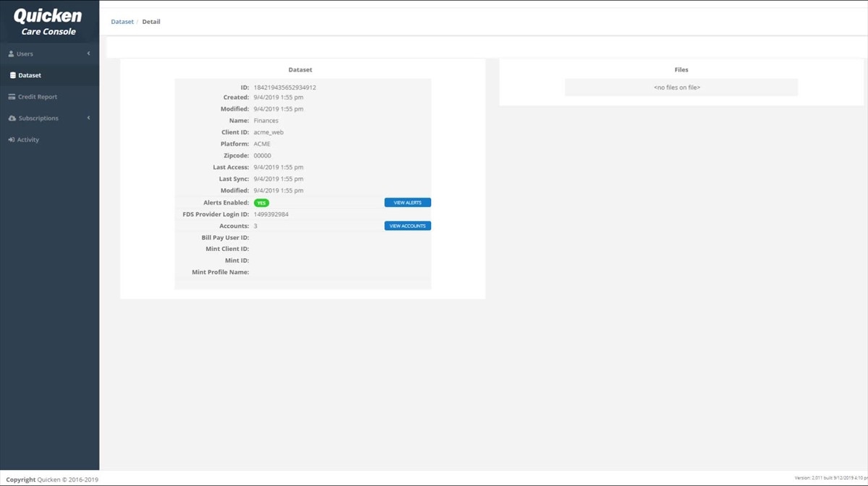
Task: Click the Files panel heading
Action: pyautogui.click(x=681, y=70)
